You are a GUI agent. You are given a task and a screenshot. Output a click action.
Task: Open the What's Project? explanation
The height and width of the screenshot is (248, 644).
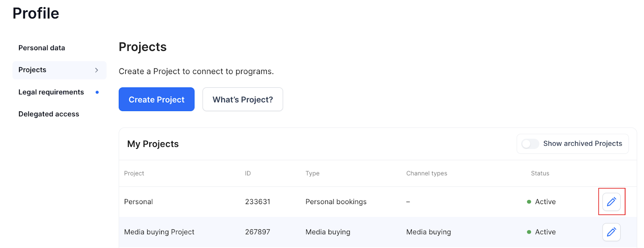tap(243, 99)
